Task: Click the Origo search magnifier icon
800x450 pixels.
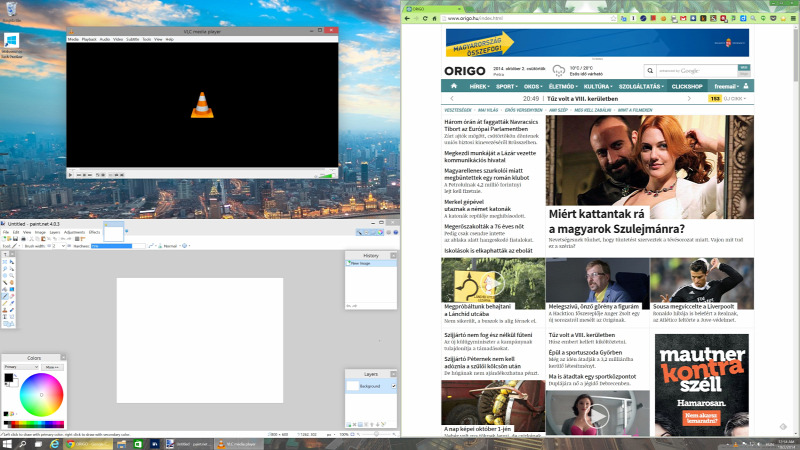Action: 650,70
